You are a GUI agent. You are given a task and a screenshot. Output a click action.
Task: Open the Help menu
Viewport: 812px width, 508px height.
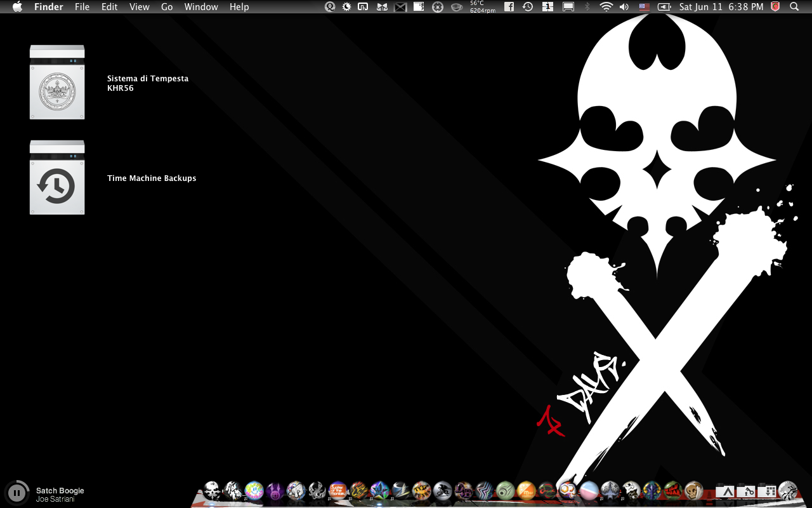pyautogui.click(x=239, y=7)
